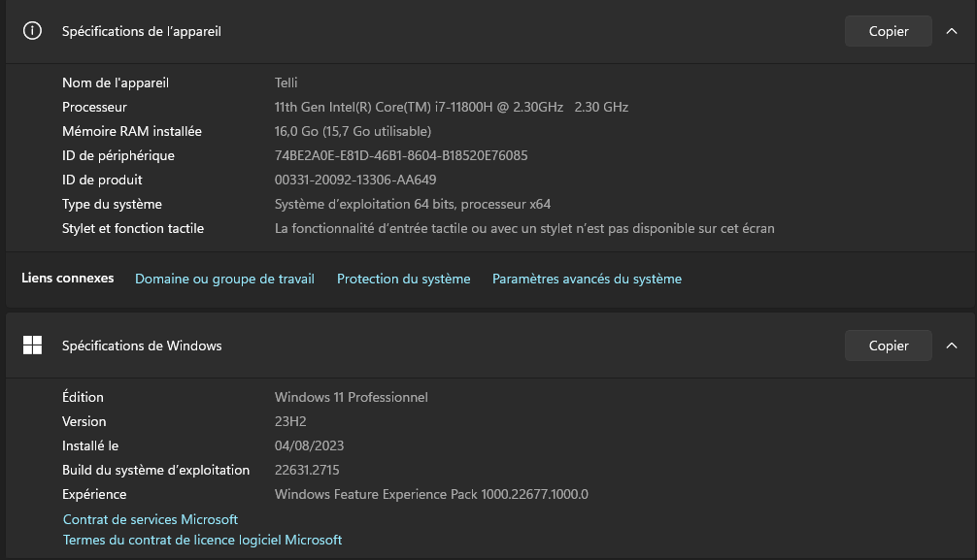Image resolution: width=977 pixels, height=560 pixels.
Task: Click the Édition label
Action: coord(83,397)
